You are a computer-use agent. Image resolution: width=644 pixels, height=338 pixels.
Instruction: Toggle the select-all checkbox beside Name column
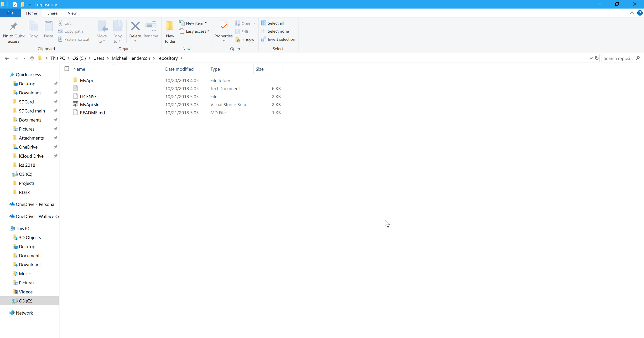coord(67,68)
